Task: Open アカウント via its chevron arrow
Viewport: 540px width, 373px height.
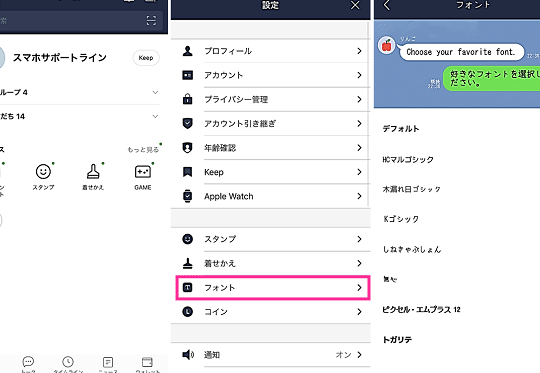Action: pos(359,75)
